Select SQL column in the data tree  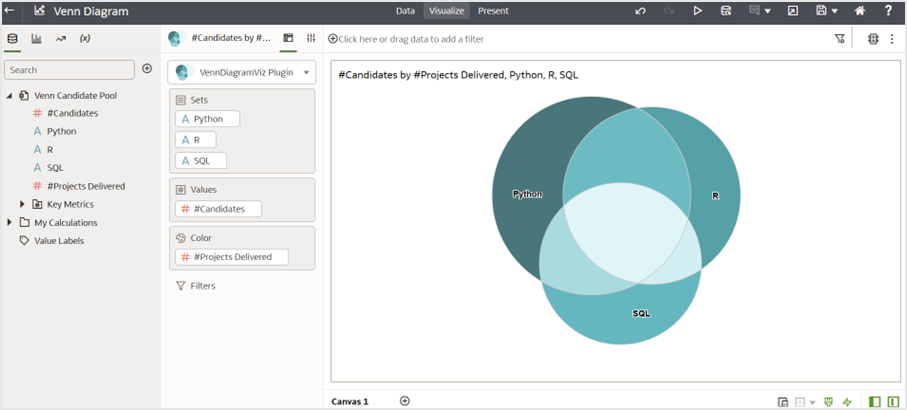55,168
